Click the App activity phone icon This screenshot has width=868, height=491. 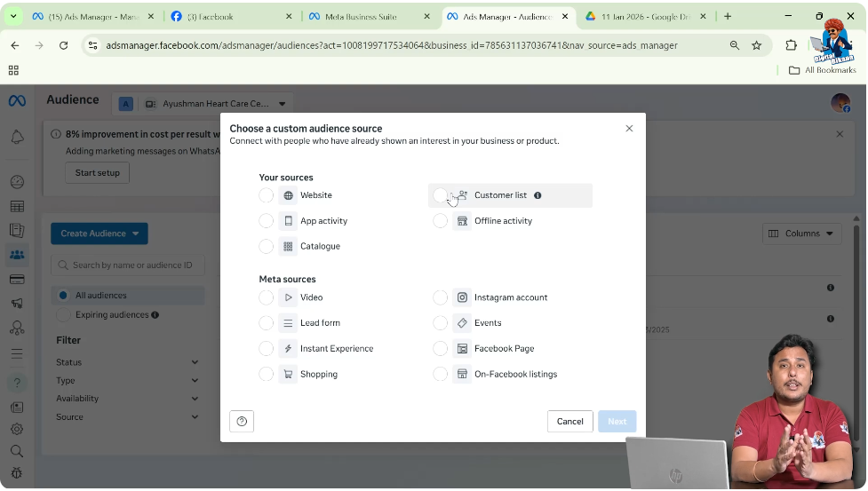click(x=288, y=220)
